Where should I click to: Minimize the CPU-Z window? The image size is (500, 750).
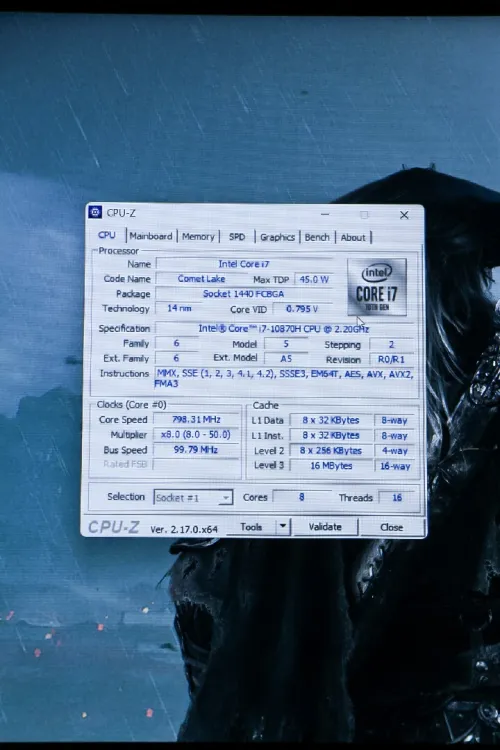(x=325, y=214)
